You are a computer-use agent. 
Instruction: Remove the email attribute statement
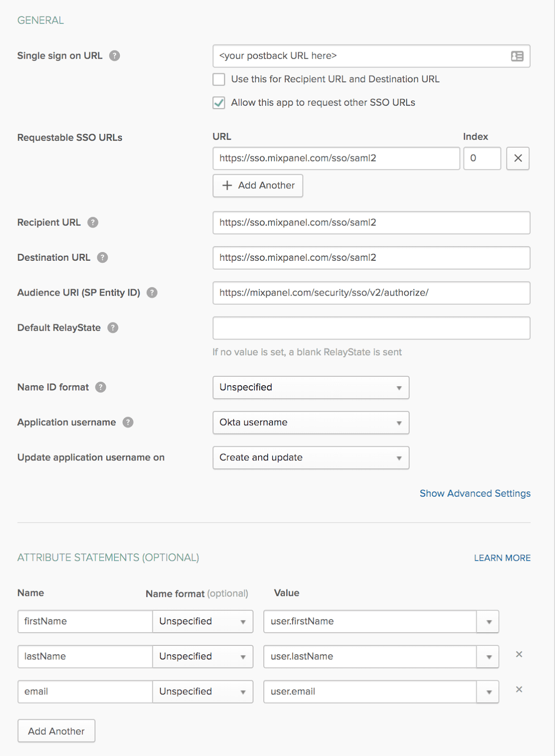point(518,689)
